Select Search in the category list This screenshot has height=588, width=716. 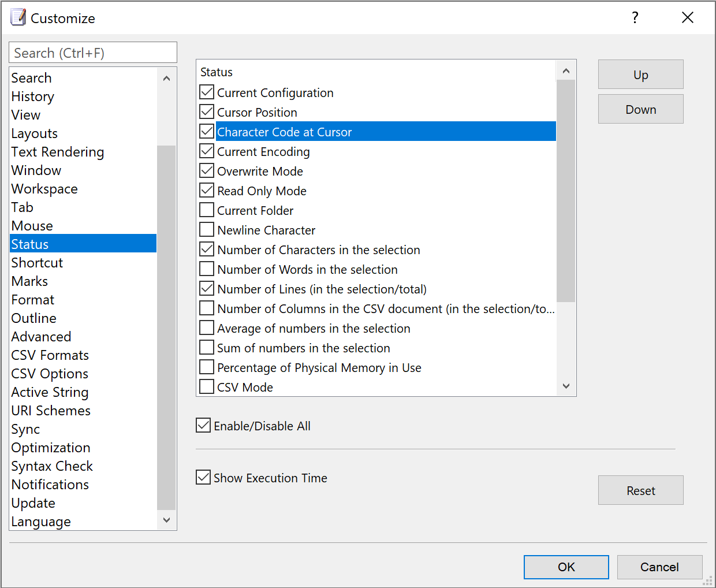click(83, 78)
